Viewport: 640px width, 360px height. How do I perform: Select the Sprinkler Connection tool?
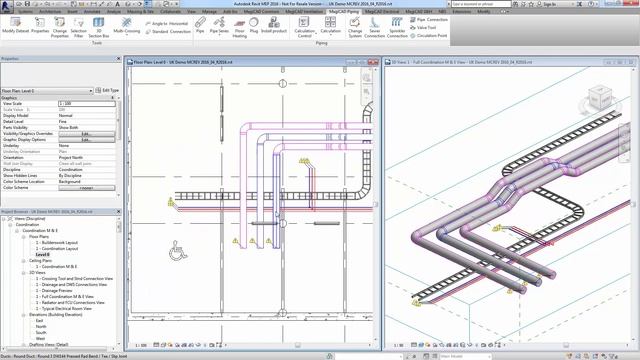tap(397, 27)
